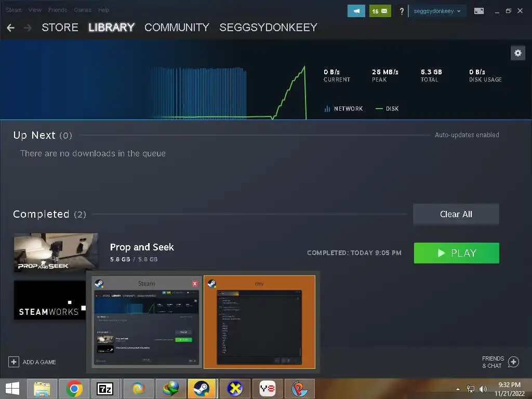Open Windows Start menu
This screenshot has height=399, width=532.
point(12,389)
